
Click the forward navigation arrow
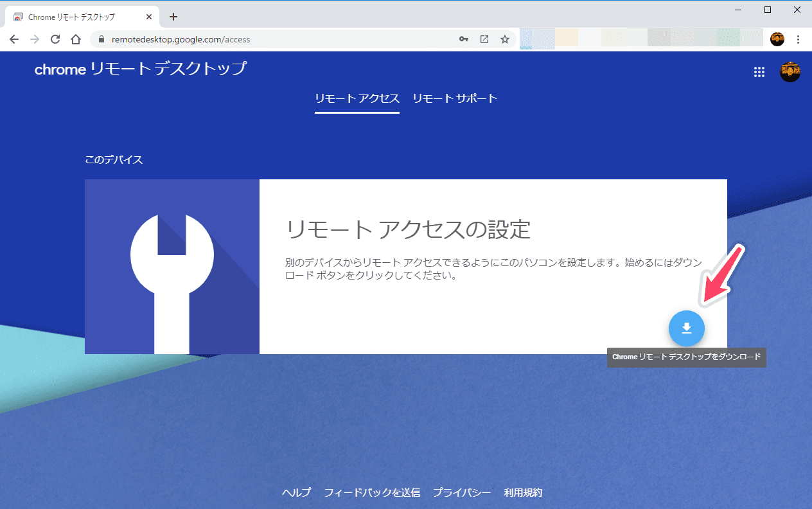35,39
